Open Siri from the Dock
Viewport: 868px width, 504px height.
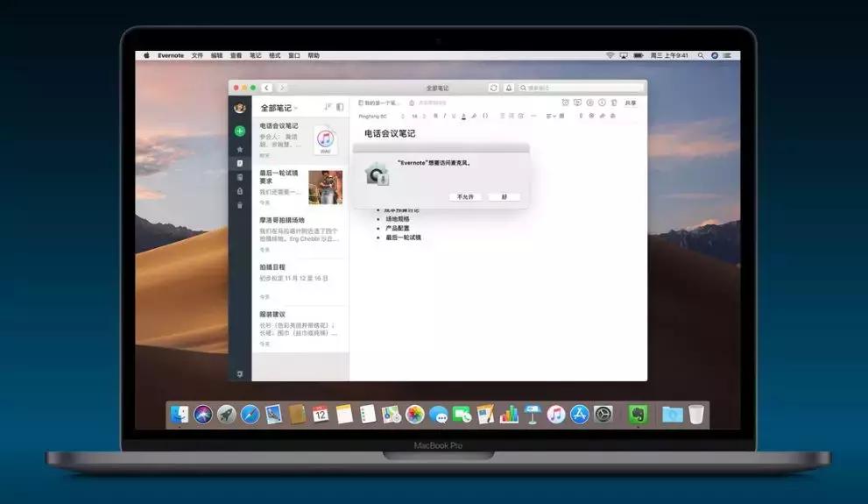coord(202,415)
